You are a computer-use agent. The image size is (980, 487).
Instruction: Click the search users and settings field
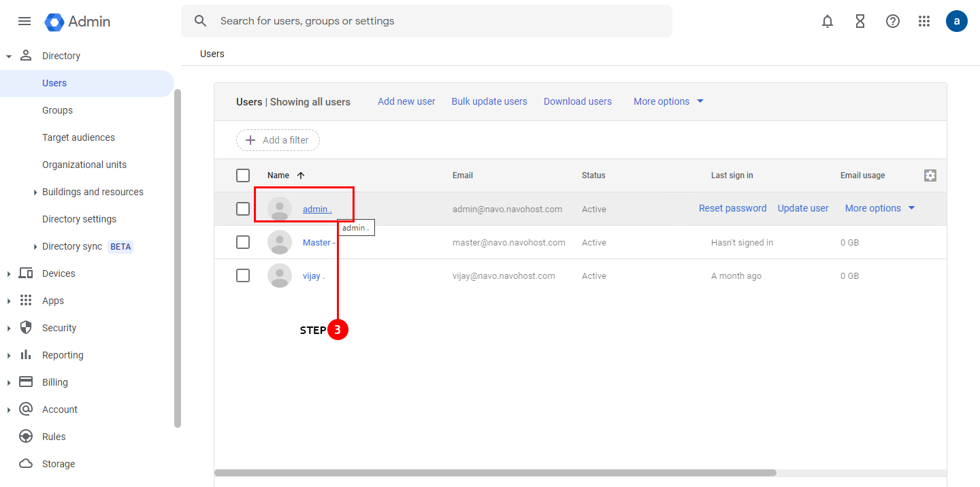pos(436,21)
